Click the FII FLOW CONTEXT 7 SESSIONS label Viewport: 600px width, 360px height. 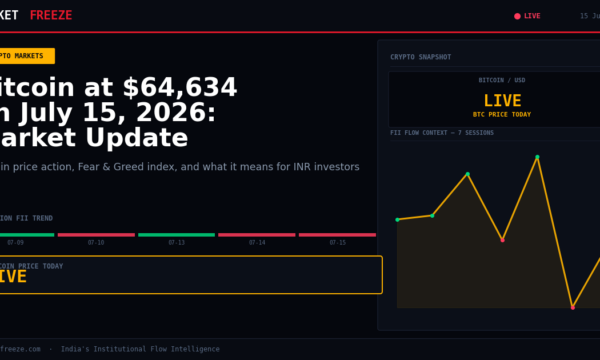tap(442, 133)
